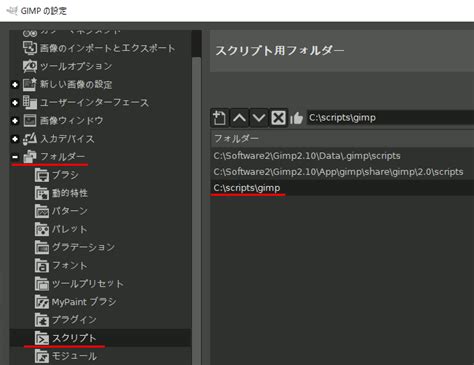Click the フォント folder icon
The image size is (474, 365).
coord(42,265)
